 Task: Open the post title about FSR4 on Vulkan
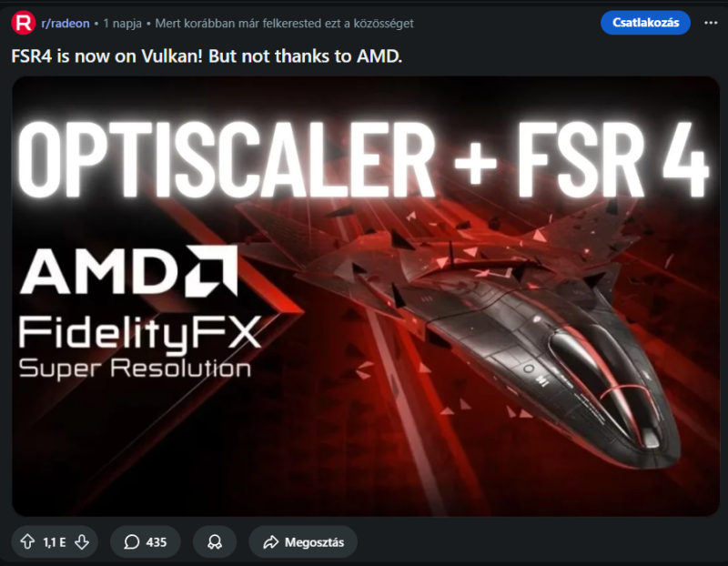click(x=207, y=56)
